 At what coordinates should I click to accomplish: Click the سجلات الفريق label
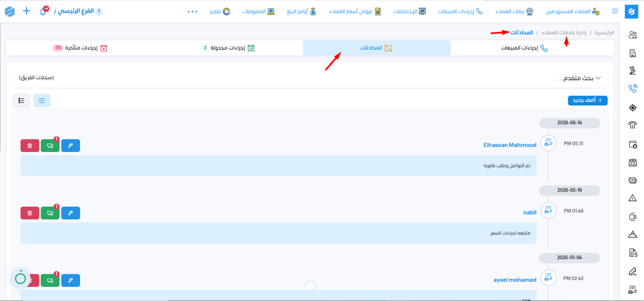click(36, 78)
